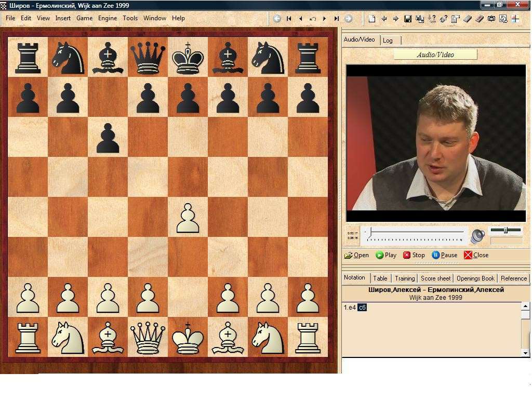Select the Training tab

point(405,278)
